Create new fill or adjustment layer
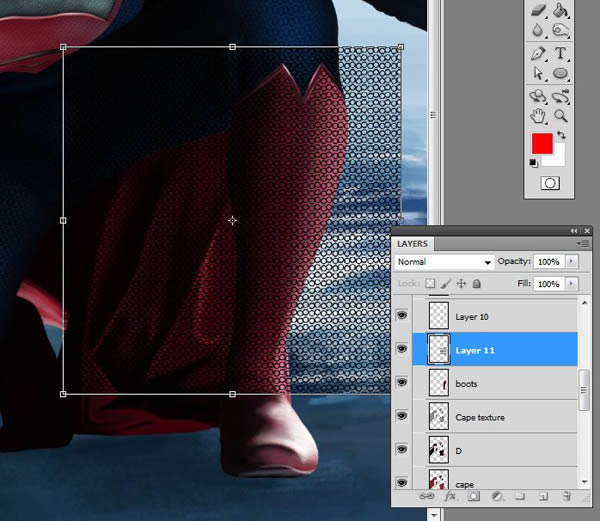The image size is (600, 521). 497,497
